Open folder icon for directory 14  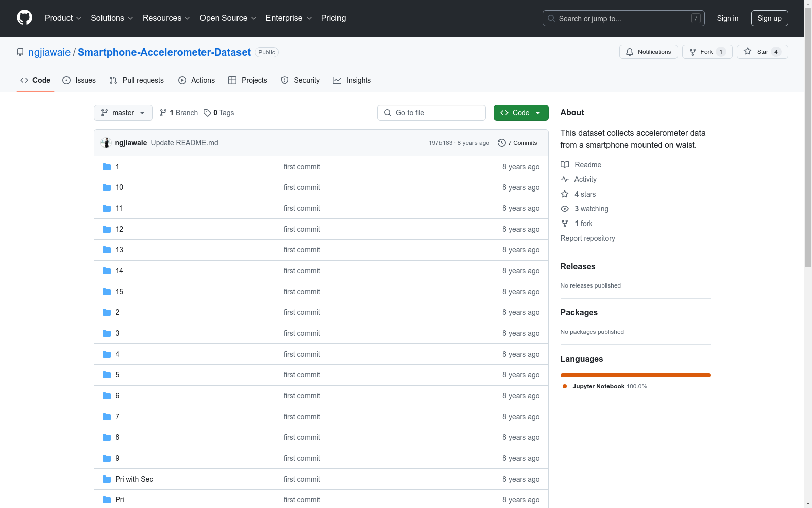[107, 271]
